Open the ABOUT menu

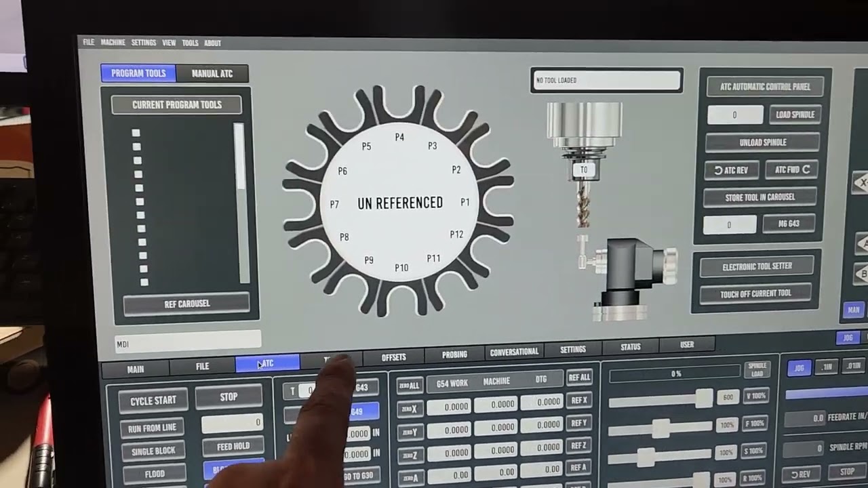tap(212, 43)
